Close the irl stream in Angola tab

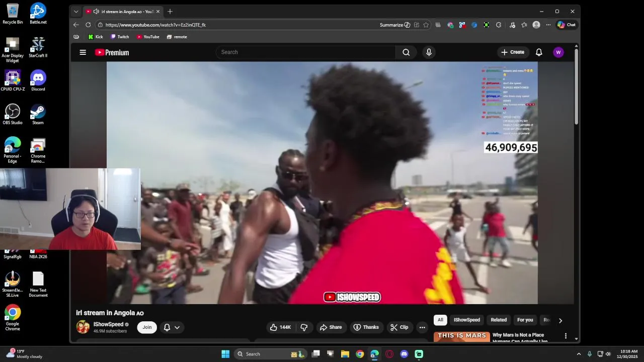158,12
